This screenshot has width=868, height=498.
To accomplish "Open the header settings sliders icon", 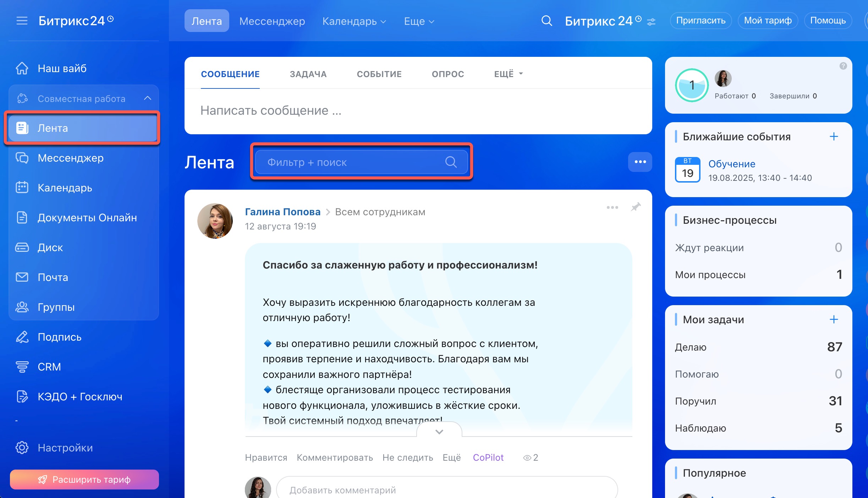I will pyautogui.click(x=651, y=22).
